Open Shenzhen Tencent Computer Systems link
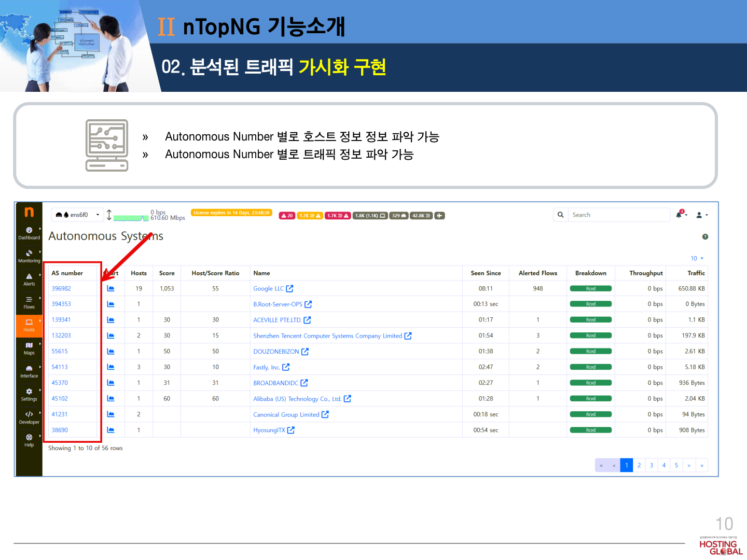747x560 pixels. click(327, 336)
